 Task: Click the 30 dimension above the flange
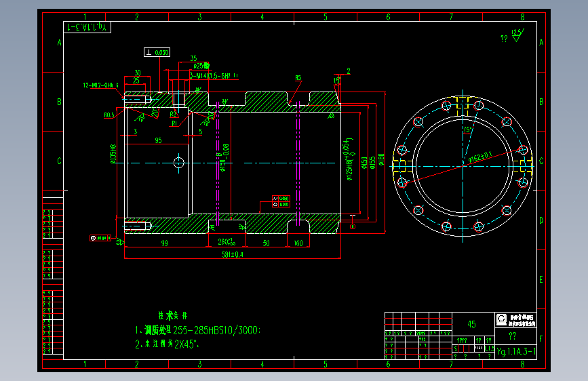[138, 73]
